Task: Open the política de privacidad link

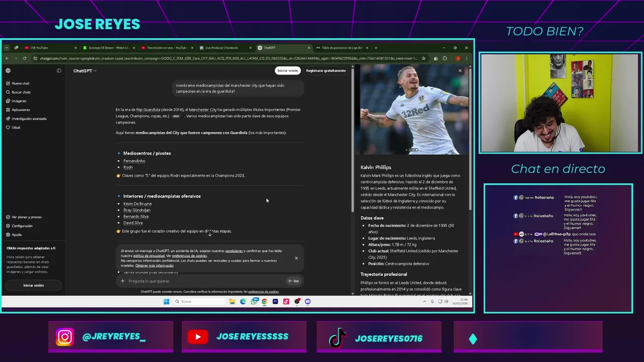Action: [x=149, y=256]
